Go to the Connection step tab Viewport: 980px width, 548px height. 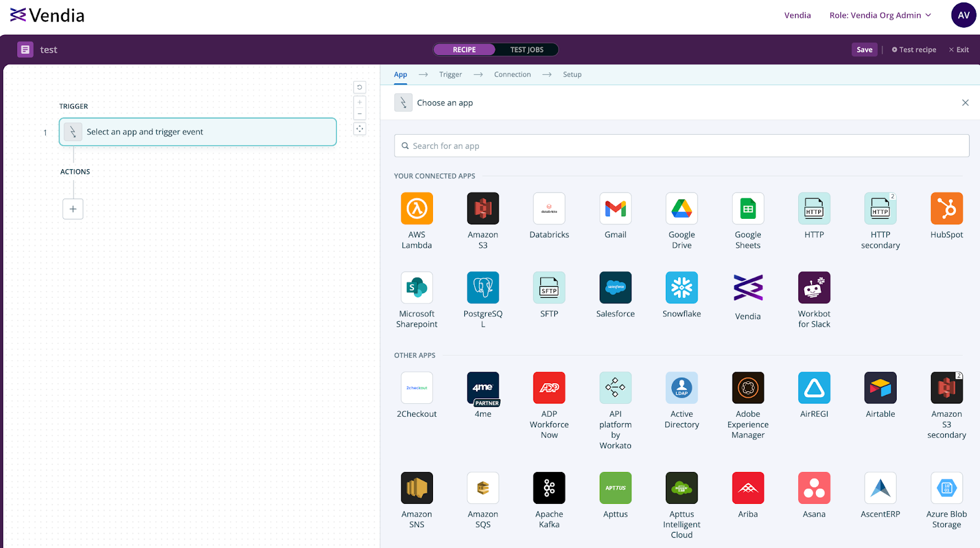tap(512, 74)
